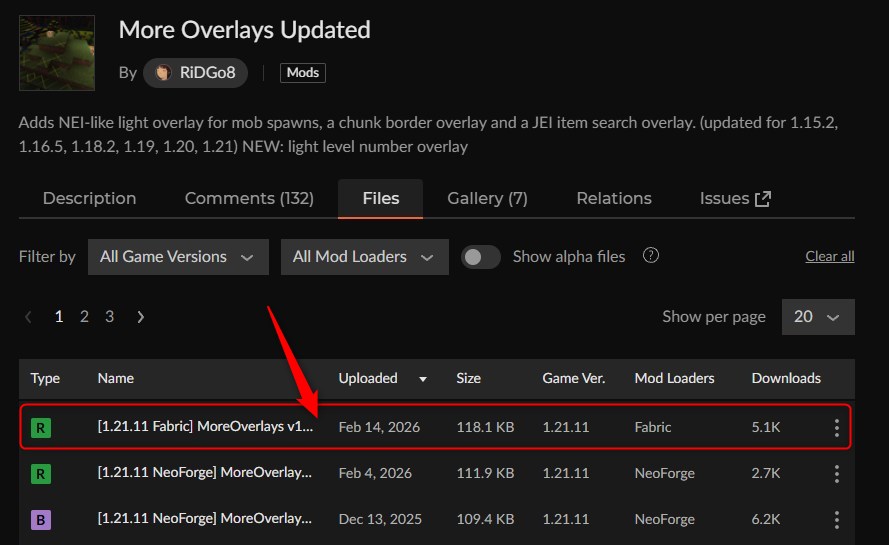889x545 pixels.
Task: Open the Show per page 20 dropdown
Action: 818,317
